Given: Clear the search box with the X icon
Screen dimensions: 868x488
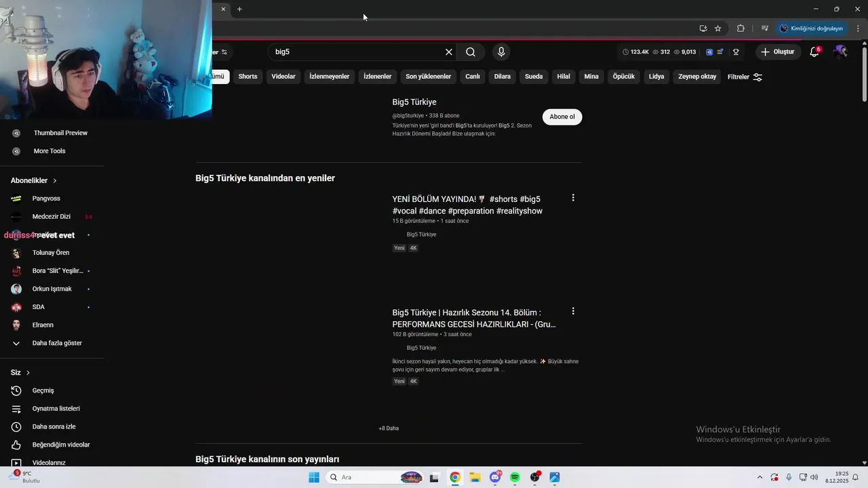Looking at the screenshot, I should 448,52.
